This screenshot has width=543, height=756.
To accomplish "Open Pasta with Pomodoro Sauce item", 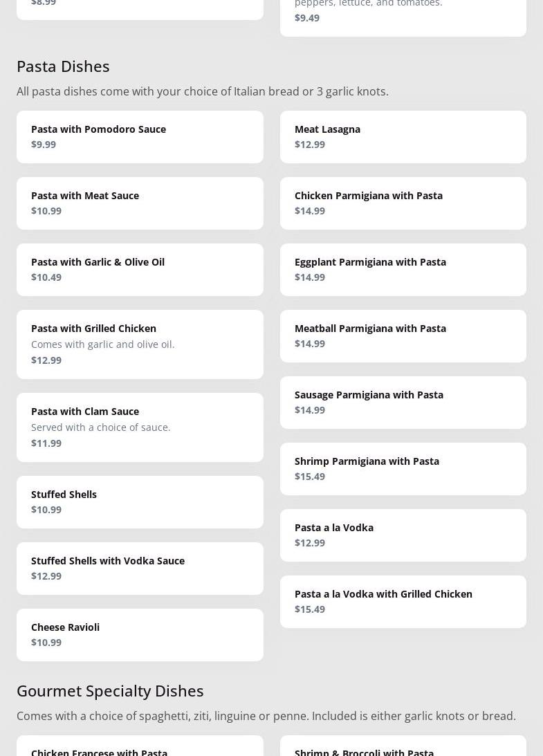I will (x=140, y=137).
